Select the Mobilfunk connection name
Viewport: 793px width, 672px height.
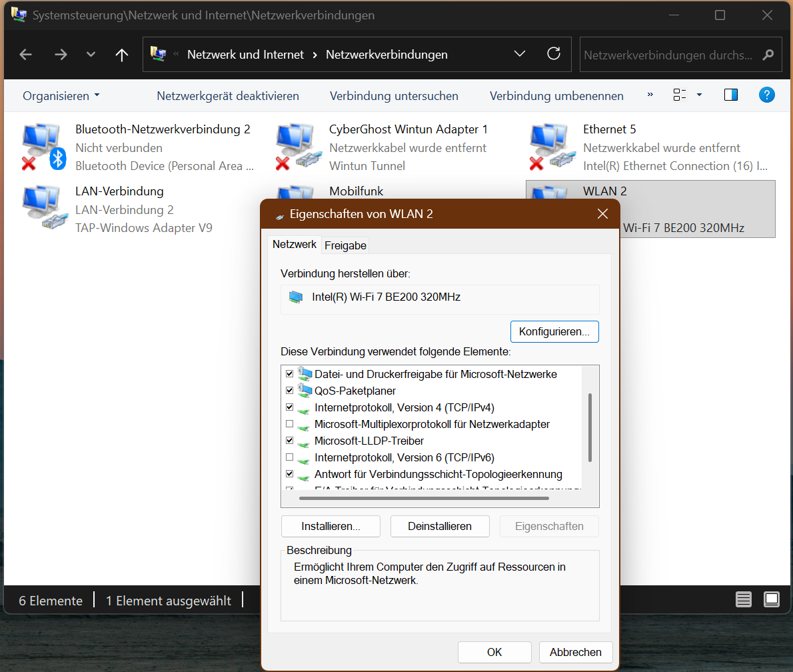[x=356, y=191]
